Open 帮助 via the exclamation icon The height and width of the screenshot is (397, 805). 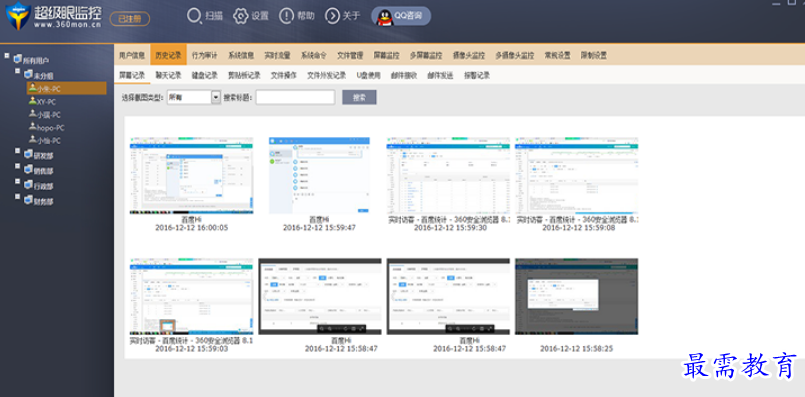pos(286,16)
